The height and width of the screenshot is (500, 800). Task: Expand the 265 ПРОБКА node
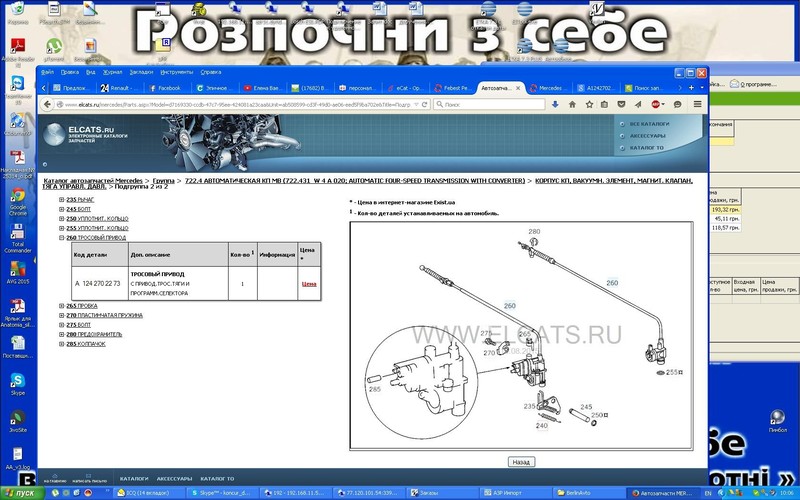[61, 306]
